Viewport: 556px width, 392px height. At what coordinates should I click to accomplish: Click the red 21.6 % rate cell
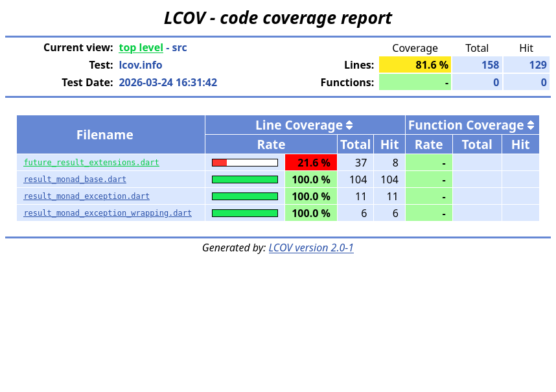[312, 163]
